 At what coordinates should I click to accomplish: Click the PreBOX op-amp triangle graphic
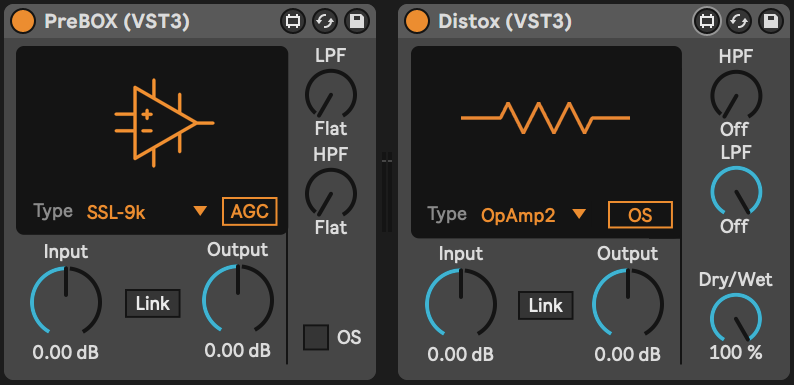pos(164,123)
